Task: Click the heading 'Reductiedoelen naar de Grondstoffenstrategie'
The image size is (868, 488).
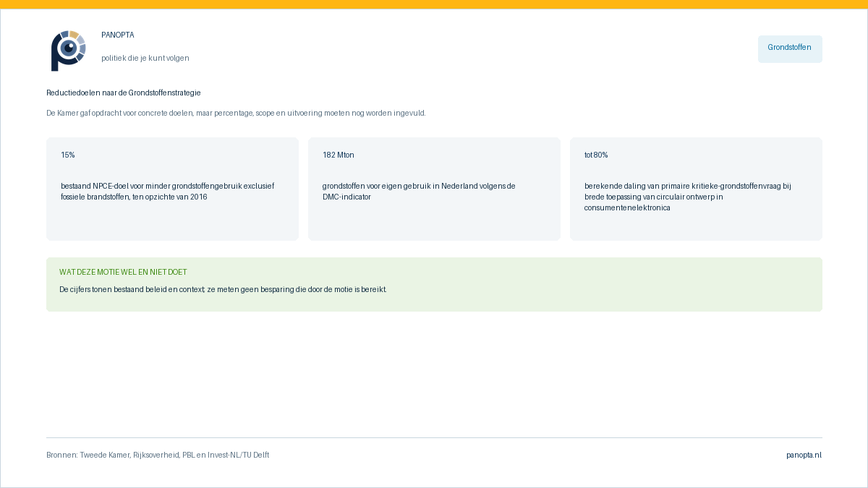Action: pos(124,93)
